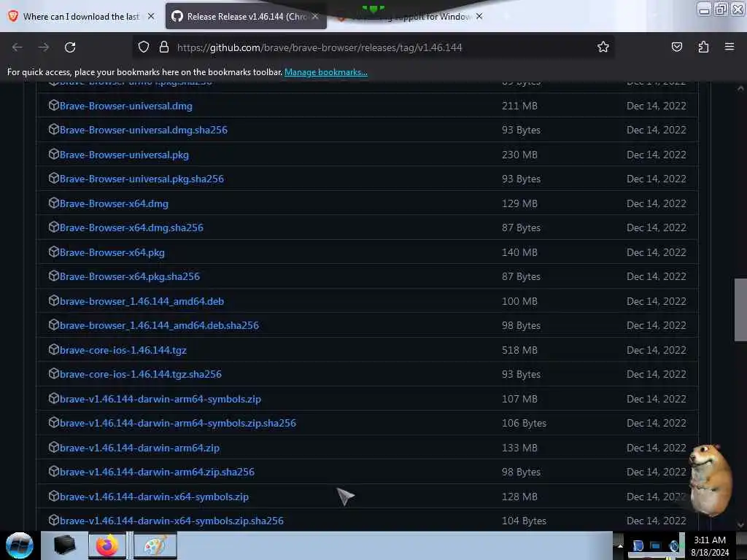Open the Pocket save icon
This screenshot has height=560, width=747.
(676, 47)
